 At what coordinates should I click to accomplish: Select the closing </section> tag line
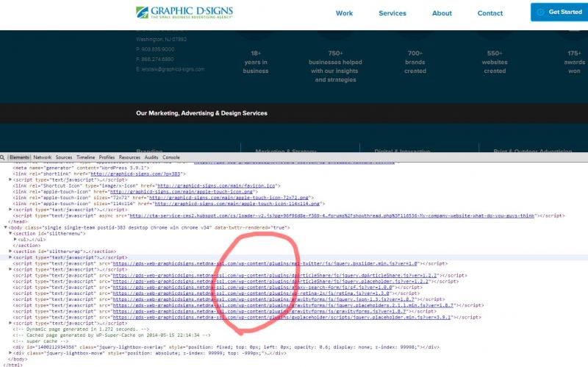tap(26, 246)
